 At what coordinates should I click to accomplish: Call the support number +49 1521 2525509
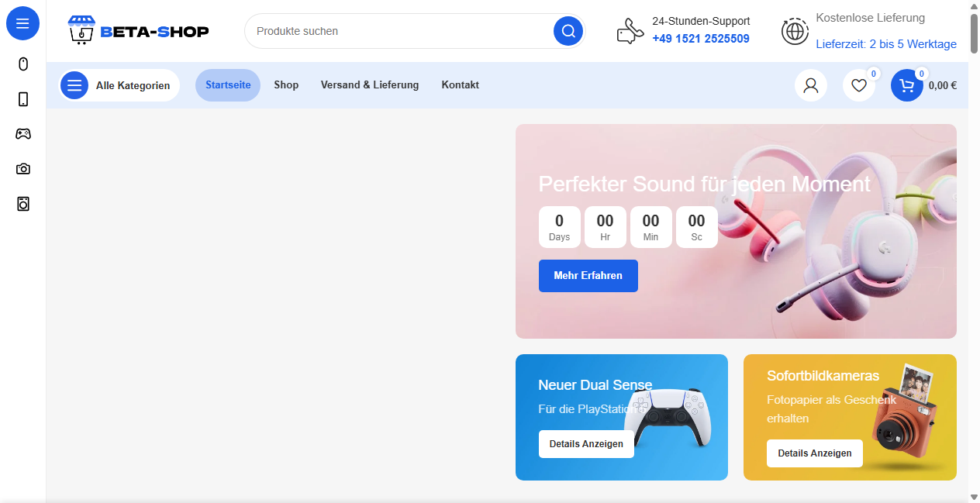[x=701, y=39]
